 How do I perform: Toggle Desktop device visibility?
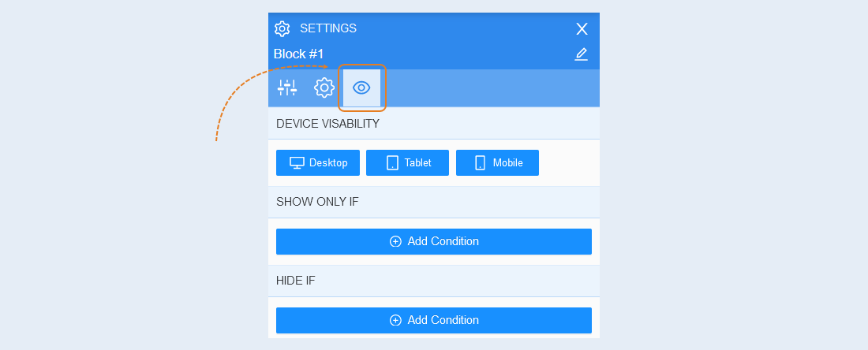318,162
